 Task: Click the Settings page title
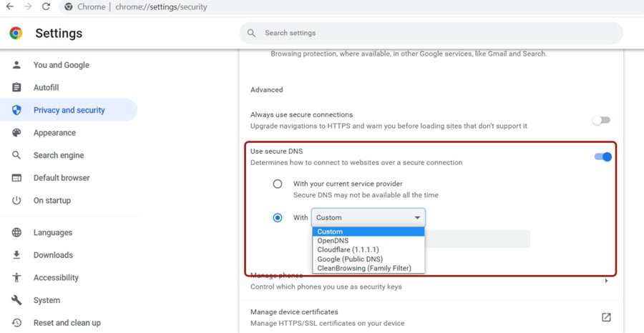point(59,33)
